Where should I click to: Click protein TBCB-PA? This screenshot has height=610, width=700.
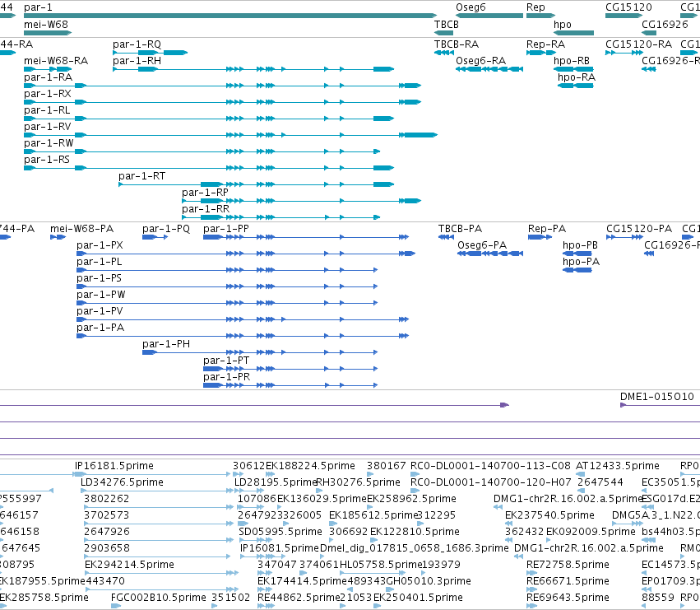click(446, 237)
